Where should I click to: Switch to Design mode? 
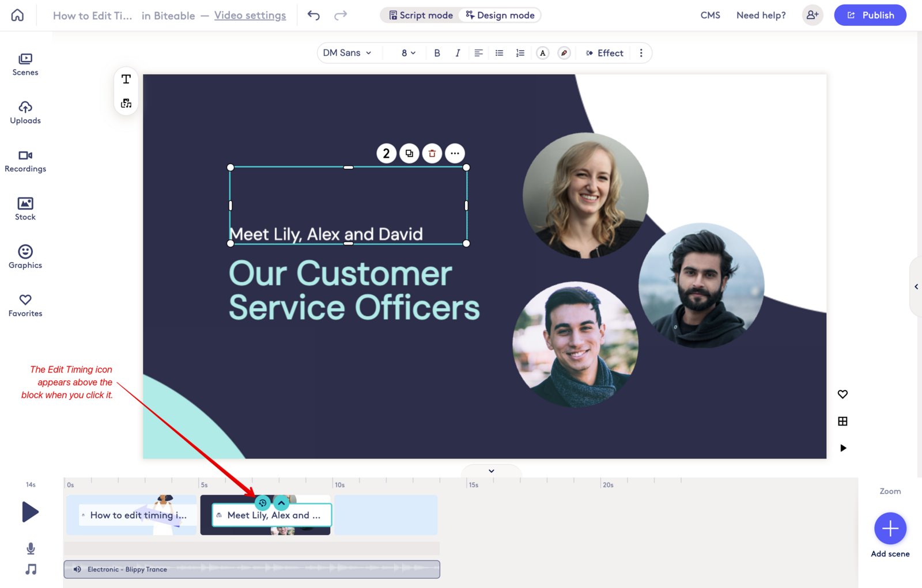(x=500, y=15)
